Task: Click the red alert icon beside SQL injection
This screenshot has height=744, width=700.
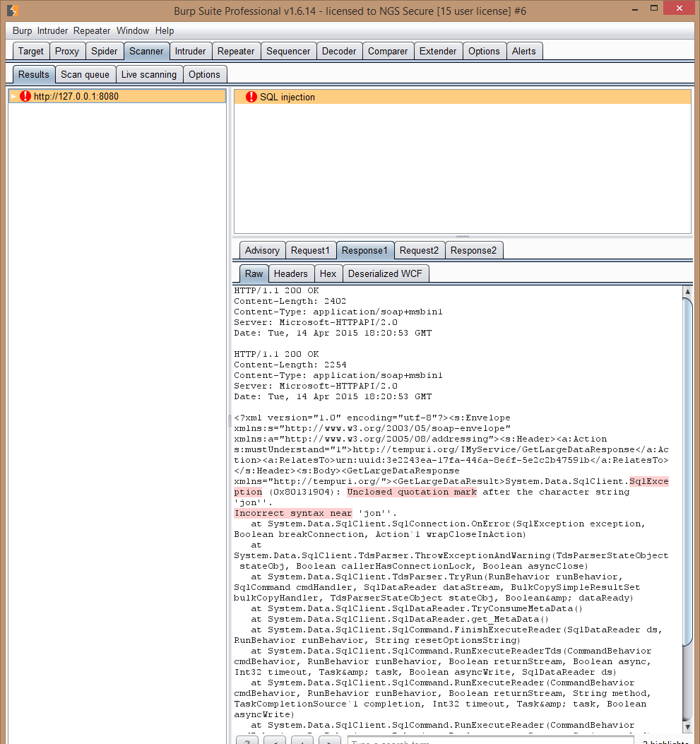Action: pyautogui.click(x=251, y=97)
